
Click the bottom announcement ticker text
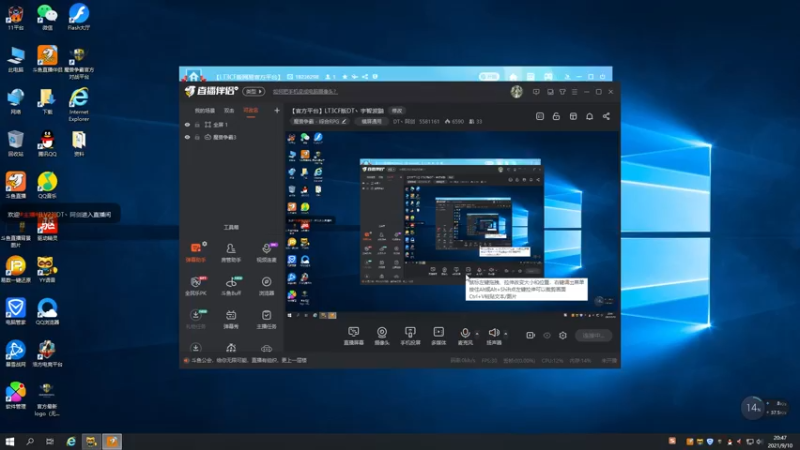pyautogui.click(x=249, y=360)
